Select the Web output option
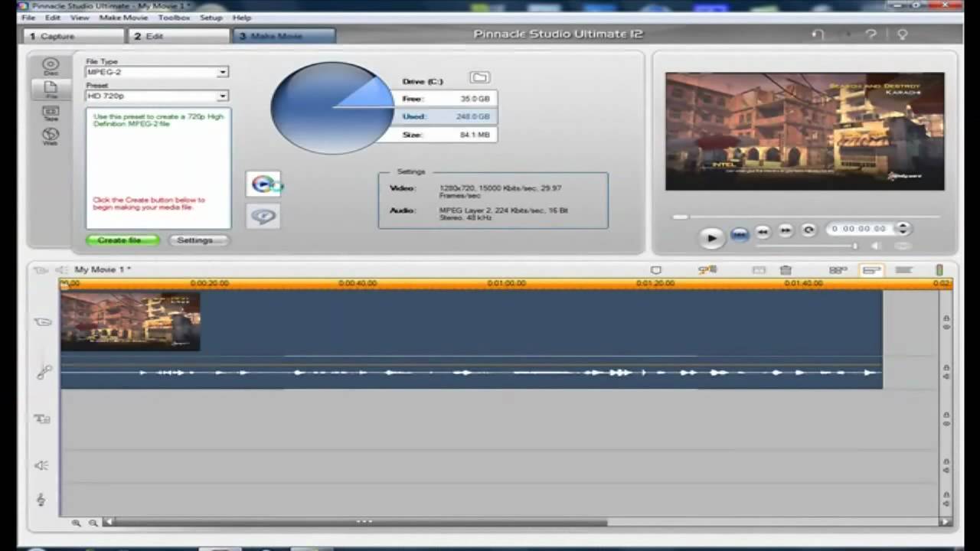 51,136
